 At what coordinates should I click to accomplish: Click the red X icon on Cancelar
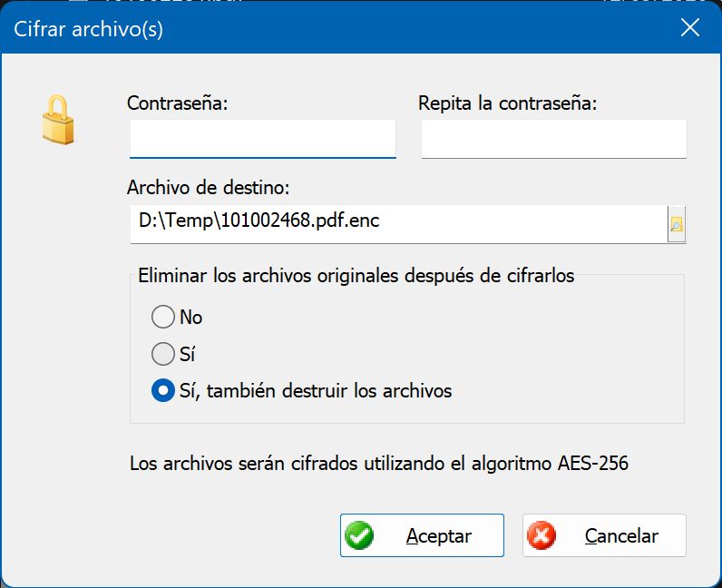point(541,535)
